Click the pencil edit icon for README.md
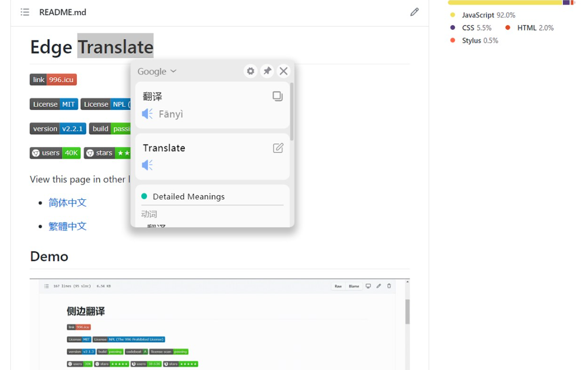 (x=414, y=12)
